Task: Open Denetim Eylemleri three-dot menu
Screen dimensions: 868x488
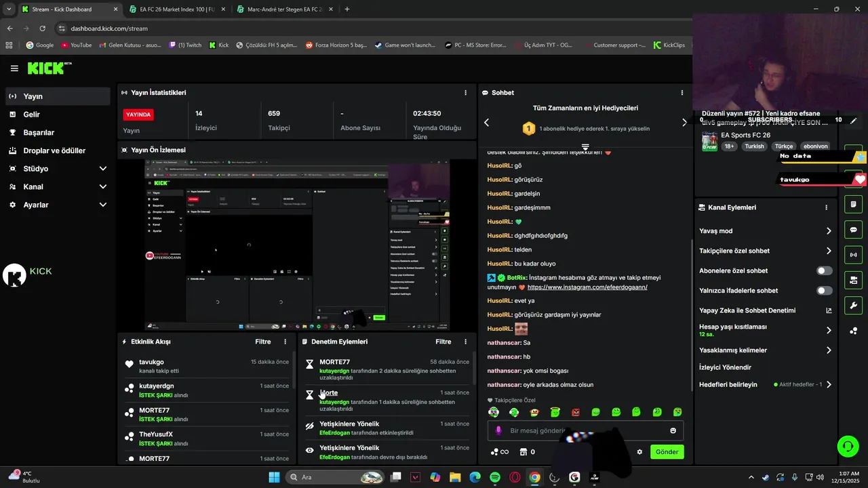Action: coord(465,342)
